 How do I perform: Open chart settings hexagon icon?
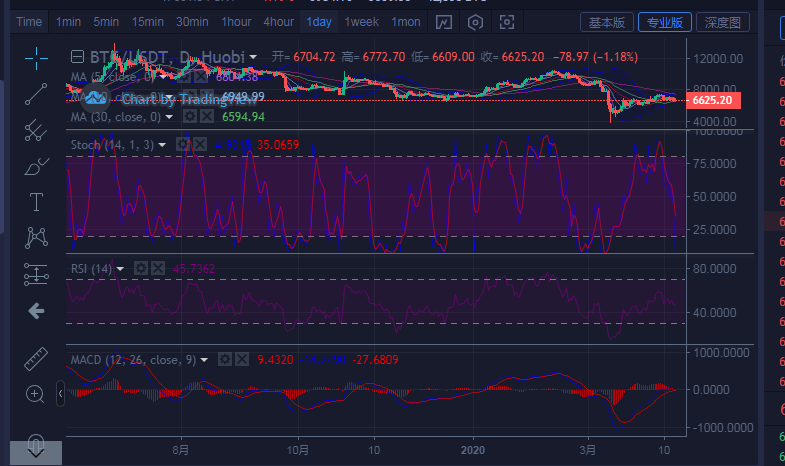[475, 22]
